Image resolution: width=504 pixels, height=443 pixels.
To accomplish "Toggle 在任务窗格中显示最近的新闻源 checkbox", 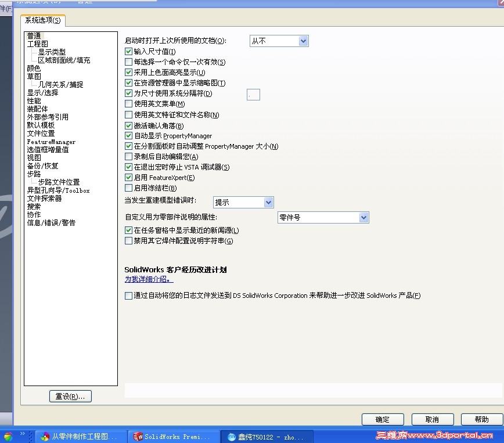I will point(128,230).
